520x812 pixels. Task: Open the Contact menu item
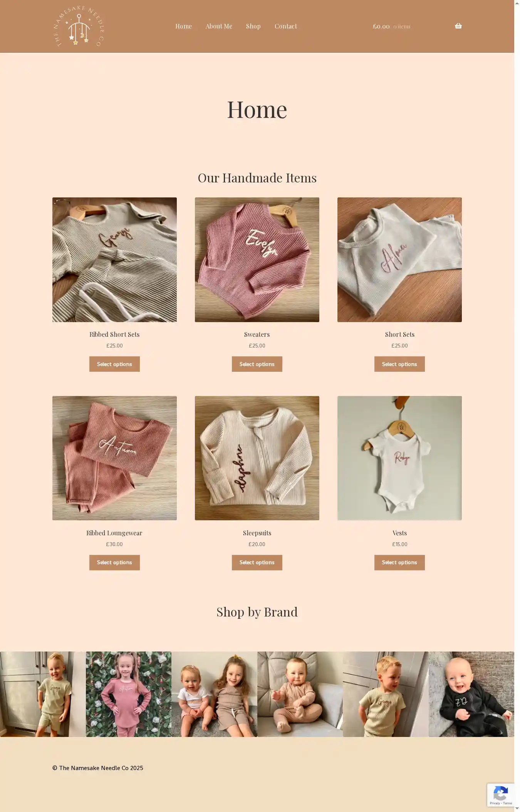coord(285,26)
